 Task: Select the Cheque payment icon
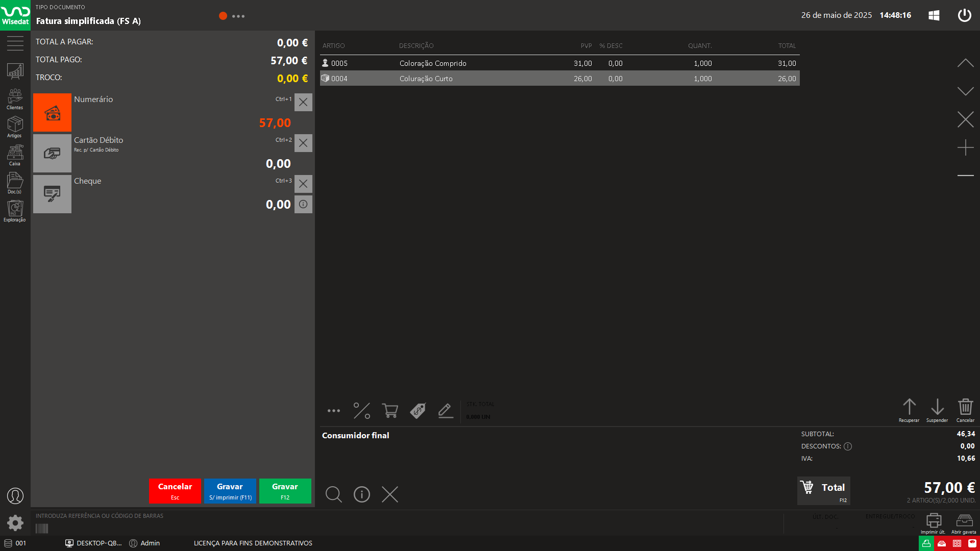tap(52, 194)
